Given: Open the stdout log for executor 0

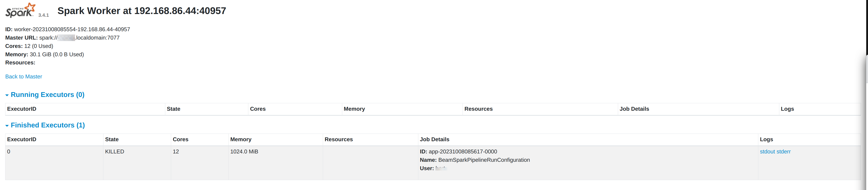Looking at the screenshot, I should tap(767, 152).
